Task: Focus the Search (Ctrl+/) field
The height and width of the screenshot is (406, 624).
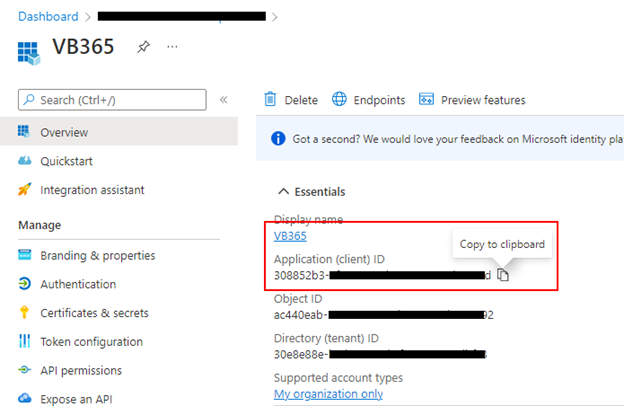Action: [x=112, y=100]
